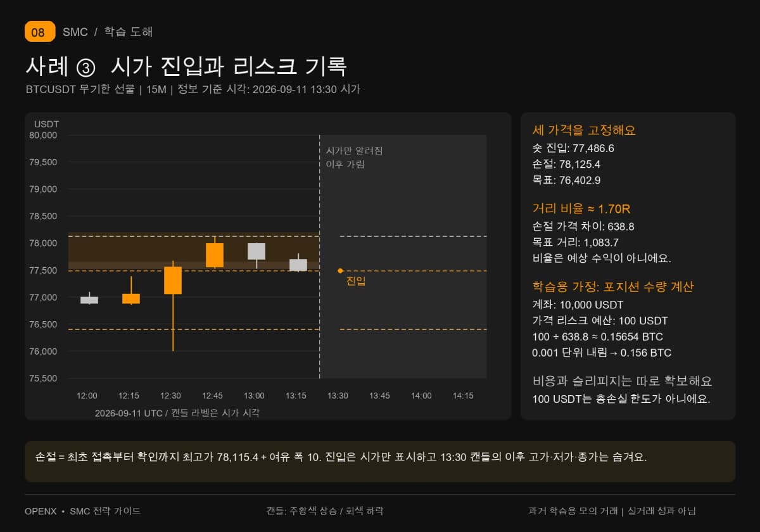Click the 12:15 time axis label
This screenshot has height=532, width=760.
pyautogui.click(x=129, y=396)
